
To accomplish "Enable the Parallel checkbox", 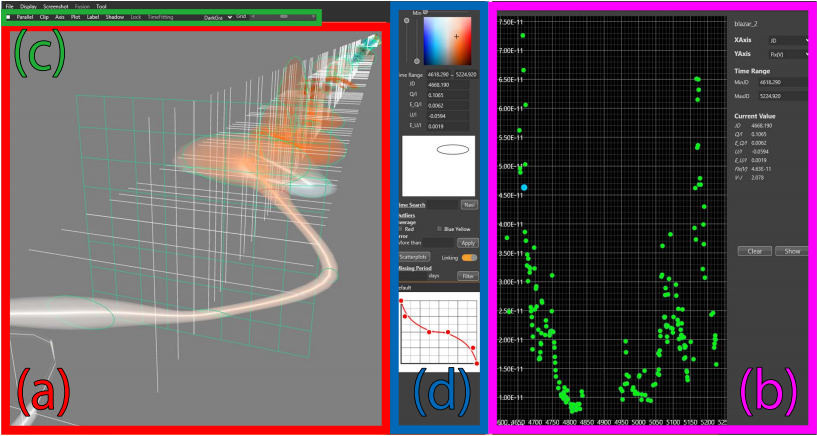I will [x=9, y=17].
